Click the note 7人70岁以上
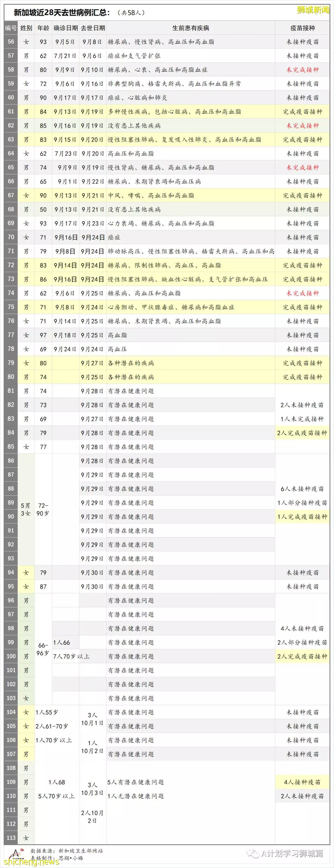 tap(71, 656)
